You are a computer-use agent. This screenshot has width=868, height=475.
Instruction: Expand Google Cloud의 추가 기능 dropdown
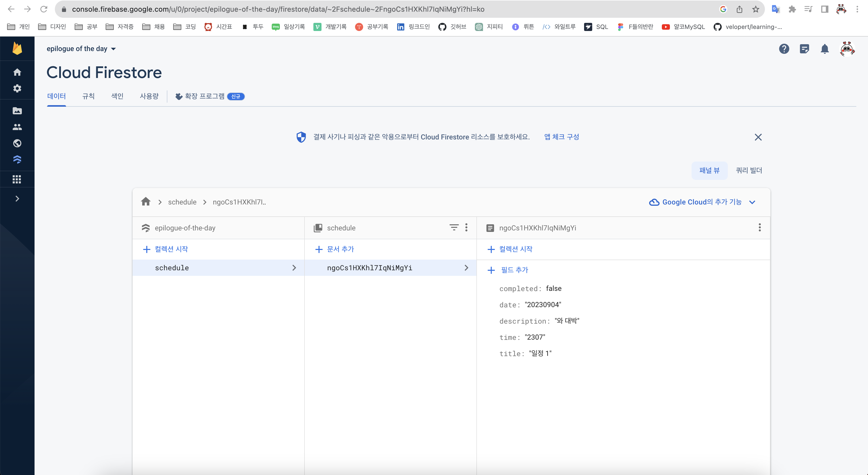point(702,202)
